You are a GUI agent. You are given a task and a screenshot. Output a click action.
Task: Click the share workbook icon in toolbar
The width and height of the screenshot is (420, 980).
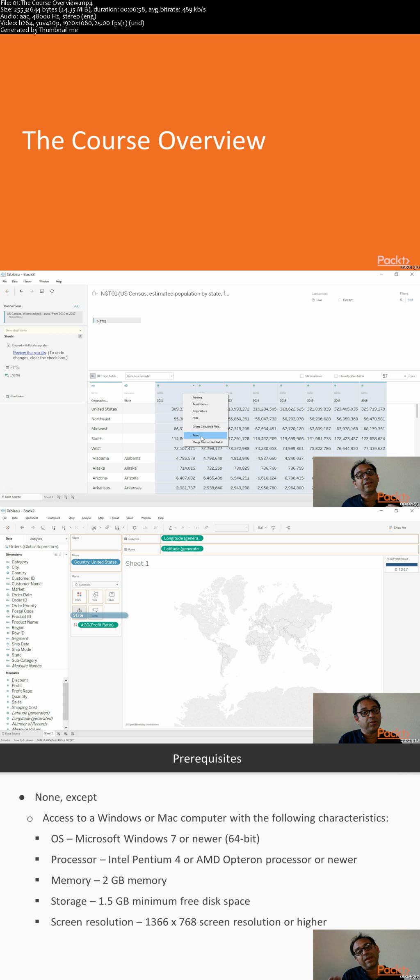coord(288,528)
